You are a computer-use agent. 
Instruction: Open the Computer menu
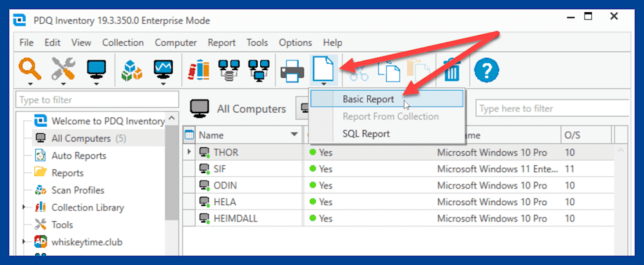[176, 42]
